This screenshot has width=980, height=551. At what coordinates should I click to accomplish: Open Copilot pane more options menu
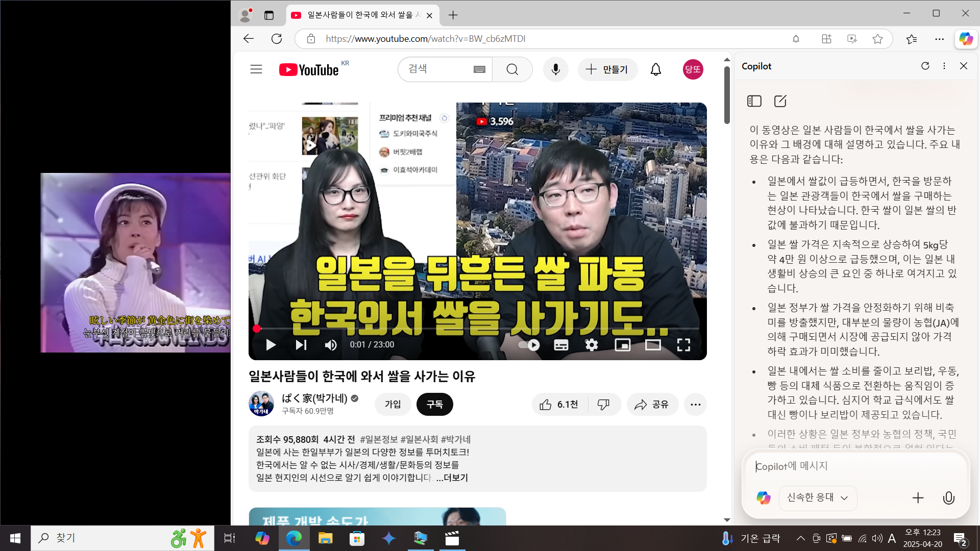[x=944, y=66]
